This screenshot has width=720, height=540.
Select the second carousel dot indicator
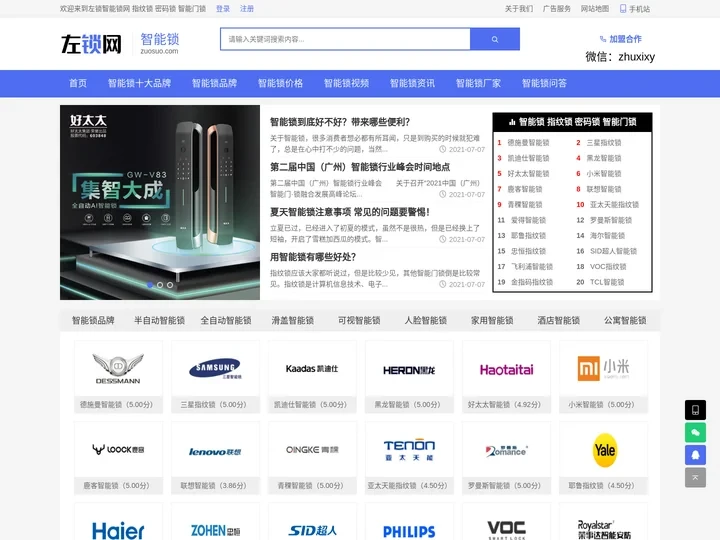(160, 285)
